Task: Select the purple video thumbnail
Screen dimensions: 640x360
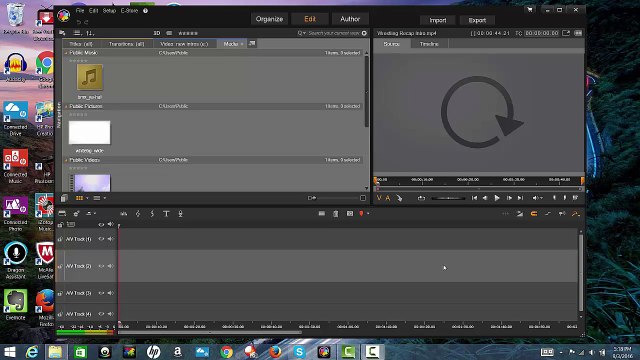Action: point(90,183)
